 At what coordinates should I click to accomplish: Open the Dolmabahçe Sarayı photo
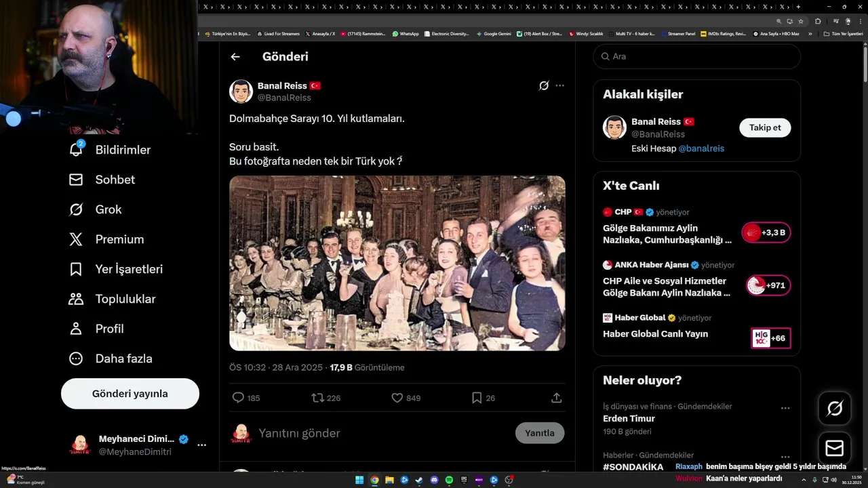coord(397,263)
